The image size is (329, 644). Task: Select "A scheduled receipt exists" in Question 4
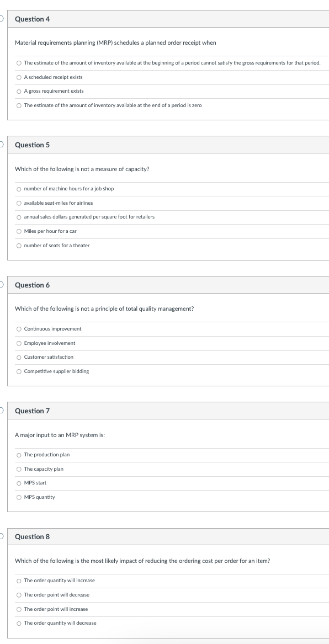click(19, 77)
